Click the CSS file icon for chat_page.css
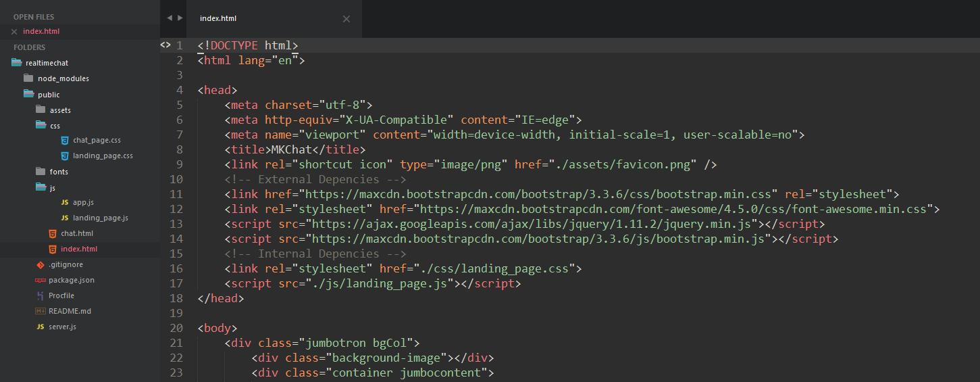The image size is (980, 382). point(65,140)
